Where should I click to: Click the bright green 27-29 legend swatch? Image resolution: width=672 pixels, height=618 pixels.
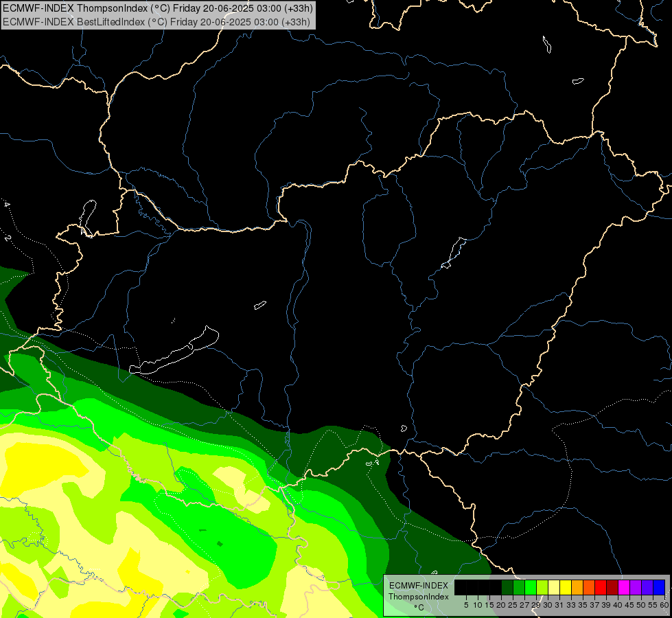point(531,587)
